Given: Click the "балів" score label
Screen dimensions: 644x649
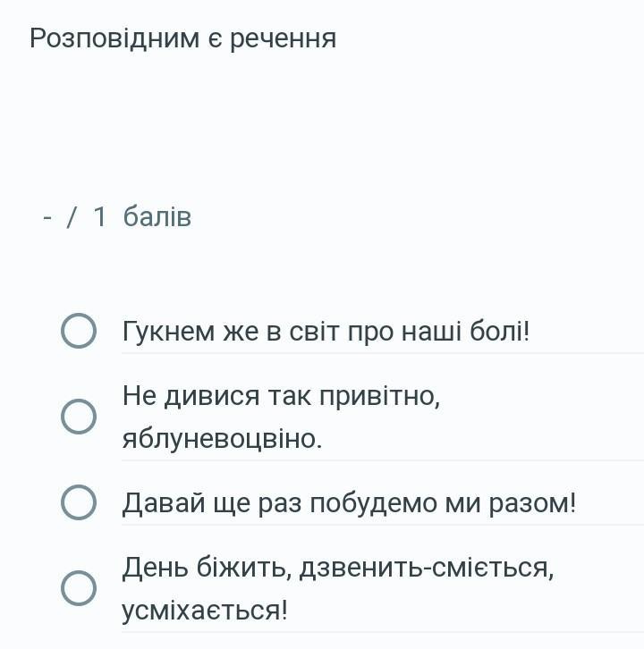Looking at the screenshot, I should (157, 216).
